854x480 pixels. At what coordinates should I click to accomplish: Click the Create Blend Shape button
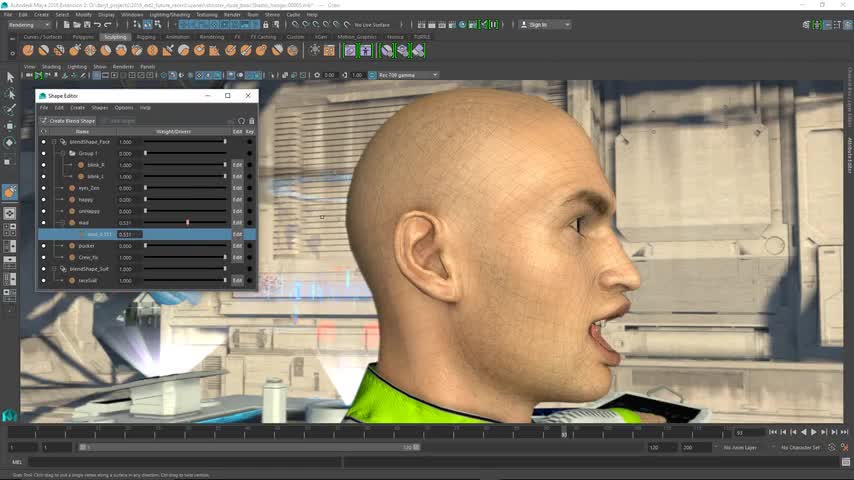68,121
